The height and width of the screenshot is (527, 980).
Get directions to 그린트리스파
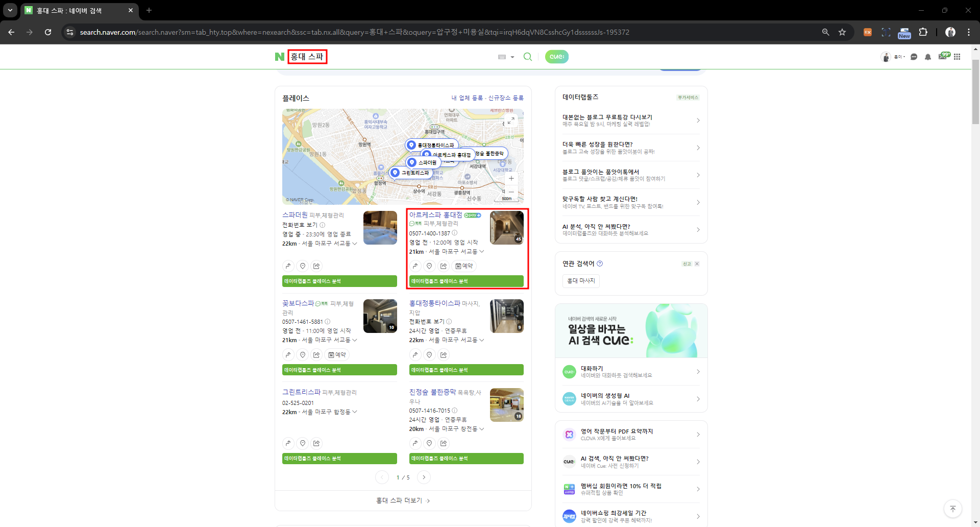tap(288, 443)
